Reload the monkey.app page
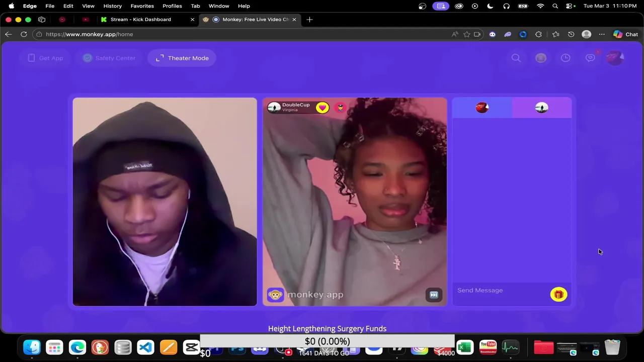 coord(24,34)
